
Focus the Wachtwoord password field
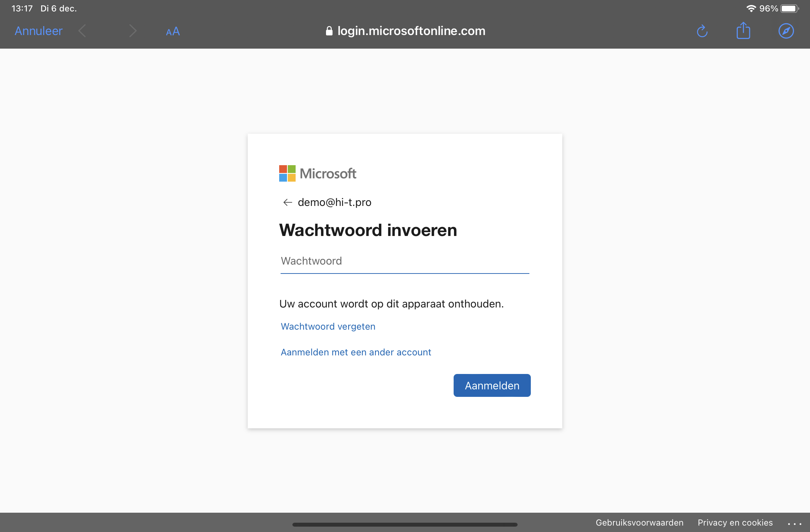[x=405, y=261]
